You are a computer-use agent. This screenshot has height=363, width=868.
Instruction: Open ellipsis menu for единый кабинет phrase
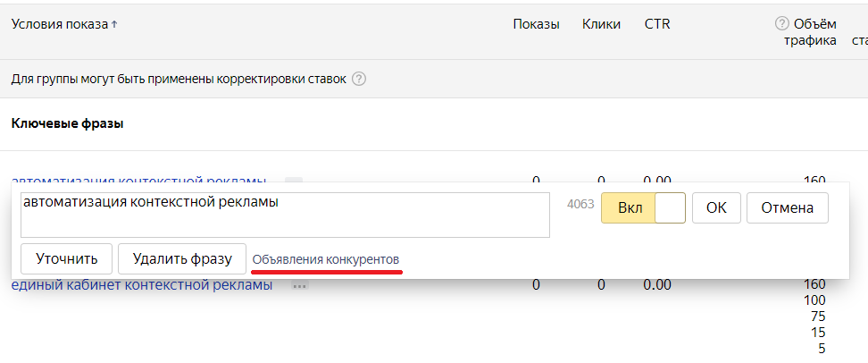(299, 286)
